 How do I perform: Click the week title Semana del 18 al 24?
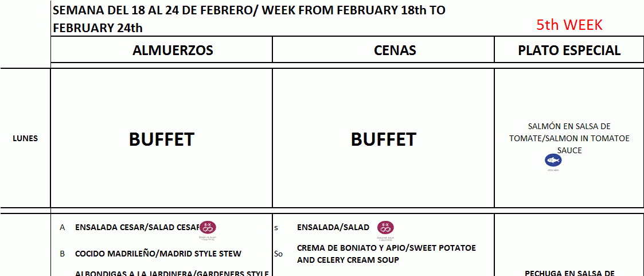[x=249, y=19]
